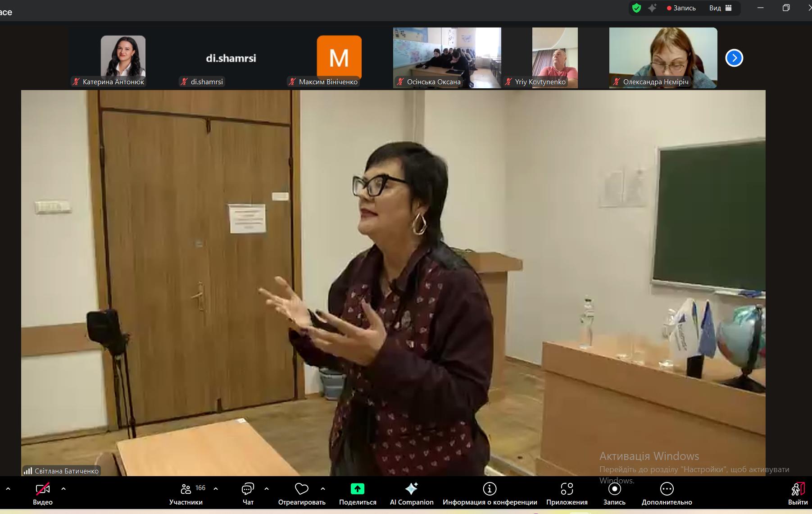This screenshot has height=514, width=812.
Task: Open the Apps icon
Action: point(567,489)
